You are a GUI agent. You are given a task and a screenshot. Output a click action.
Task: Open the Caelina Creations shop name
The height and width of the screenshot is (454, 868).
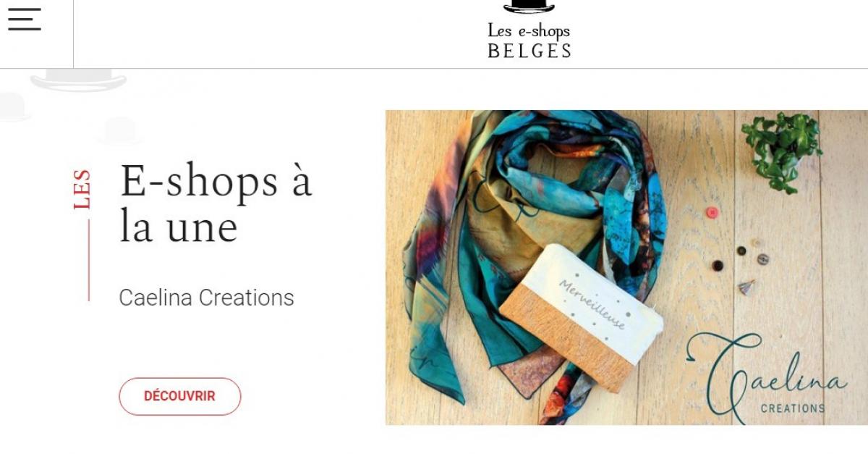point(206,298)
